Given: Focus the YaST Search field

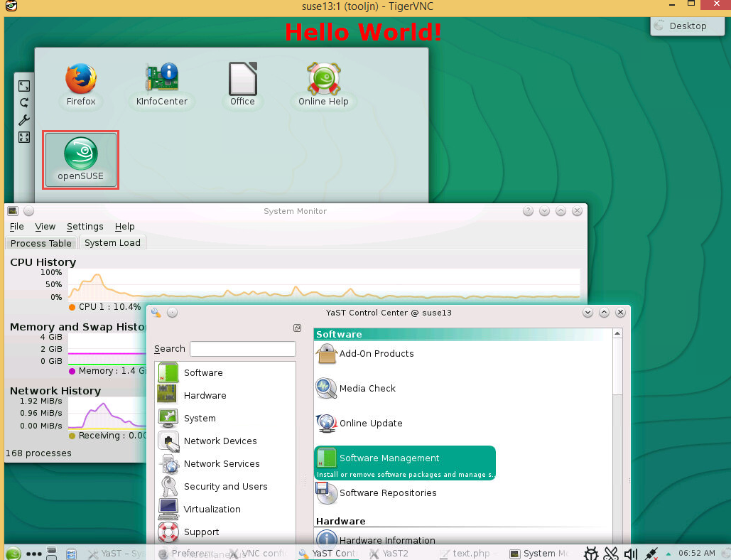Looking at the screenshot, I should point(243,349).
